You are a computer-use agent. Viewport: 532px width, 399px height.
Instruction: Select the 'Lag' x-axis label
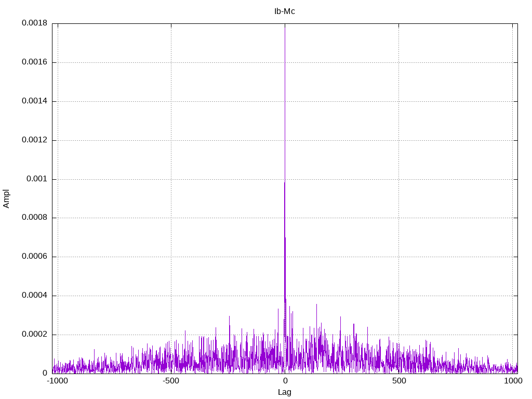(x=284, y=392)
